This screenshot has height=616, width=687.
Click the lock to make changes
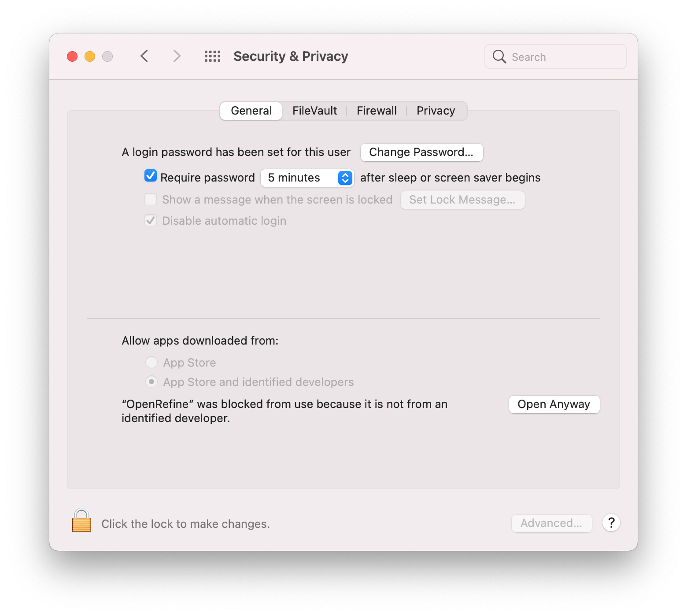pos(81,523)
